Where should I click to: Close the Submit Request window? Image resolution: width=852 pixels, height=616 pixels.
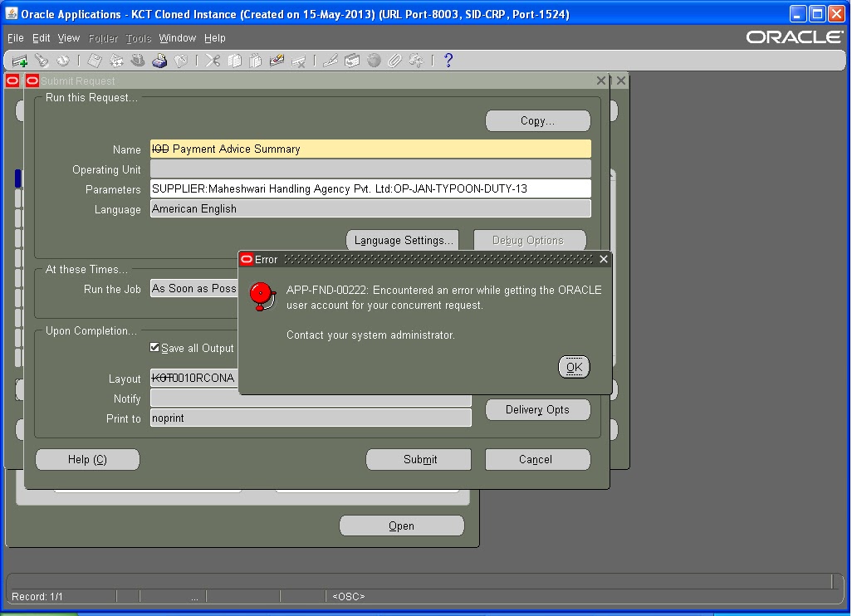click(x=601, y=81)
